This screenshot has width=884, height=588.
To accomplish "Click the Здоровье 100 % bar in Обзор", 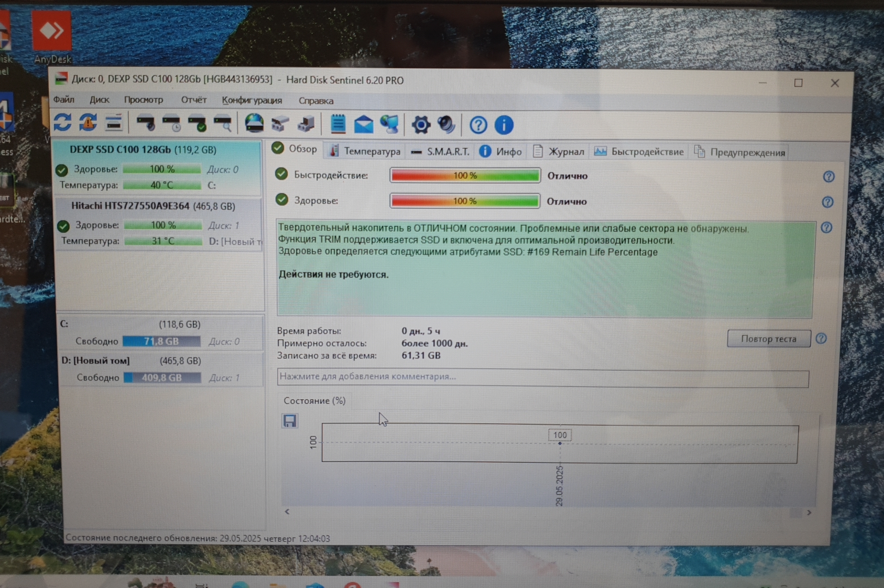I will (x=465, y=201).
